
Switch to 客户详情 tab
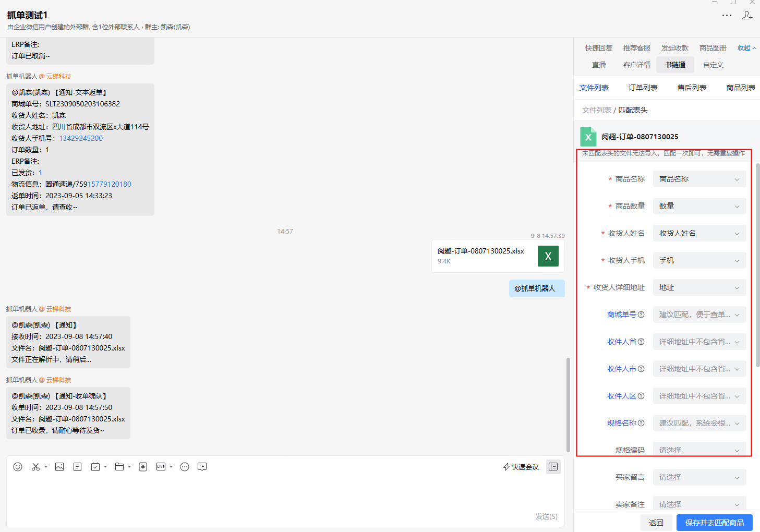[637, 65]
